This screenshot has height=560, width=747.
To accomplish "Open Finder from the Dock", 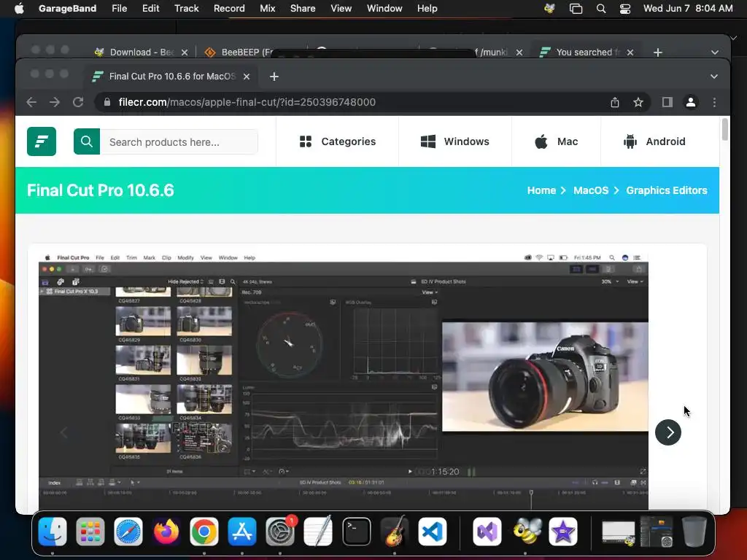I will [53, 532].
